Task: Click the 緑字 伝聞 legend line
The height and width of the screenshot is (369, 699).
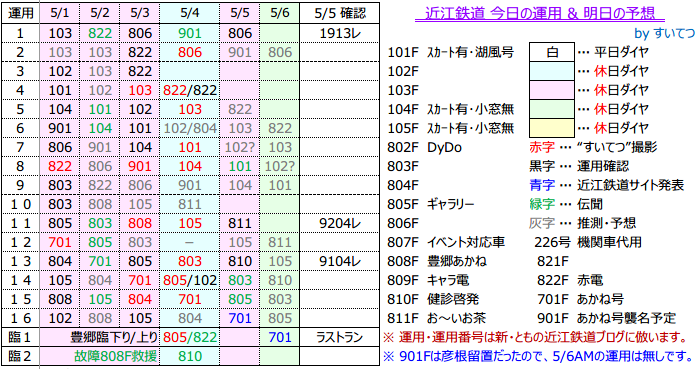Action: pos(566,205)
